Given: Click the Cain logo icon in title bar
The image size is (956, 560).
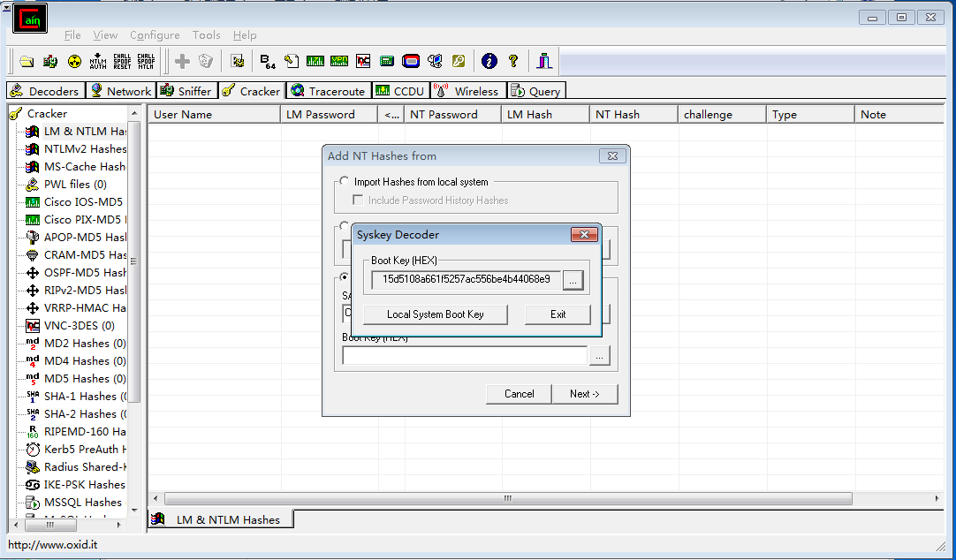Looking at the screenshot, I should click(x=30, y=19).
